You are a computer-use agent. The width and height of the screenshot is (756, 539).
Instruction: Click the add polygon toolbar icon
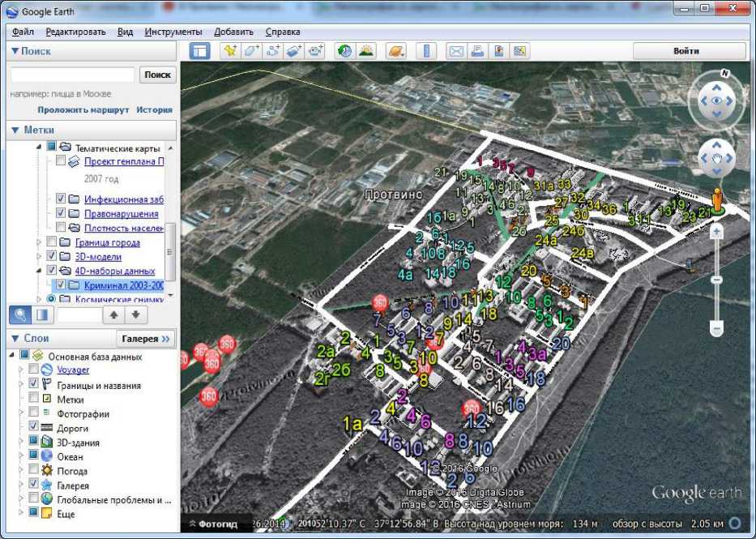(x=251, y=51)
